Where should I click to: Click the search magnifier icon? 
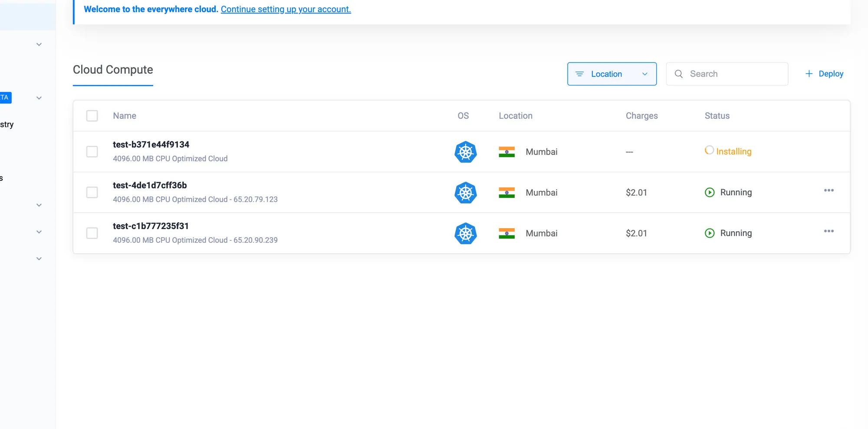pos(679,74)
